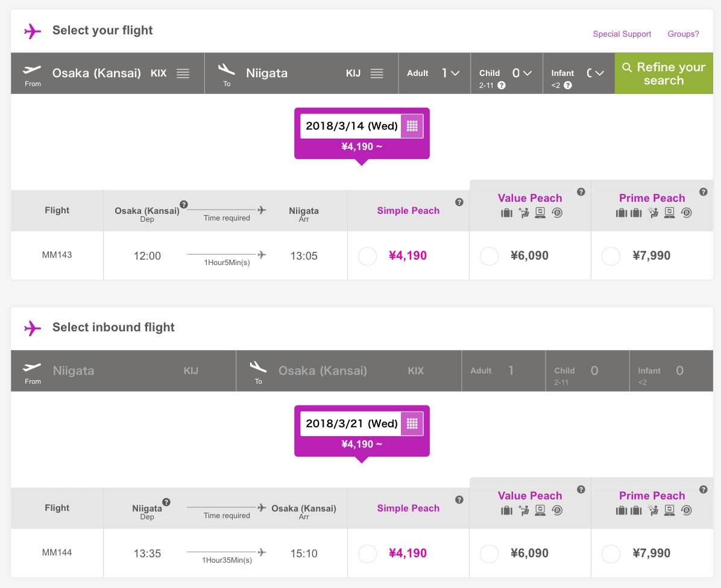Select Value Peach ¥6,090 for flight MM143
This screenshot has height=588, width=721.
point(490,256)
